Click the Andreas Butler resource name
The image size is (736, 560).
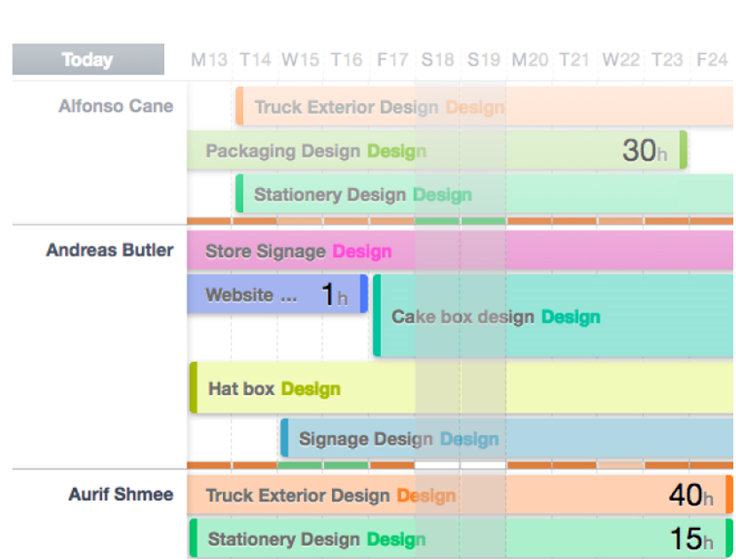(110, 250)
